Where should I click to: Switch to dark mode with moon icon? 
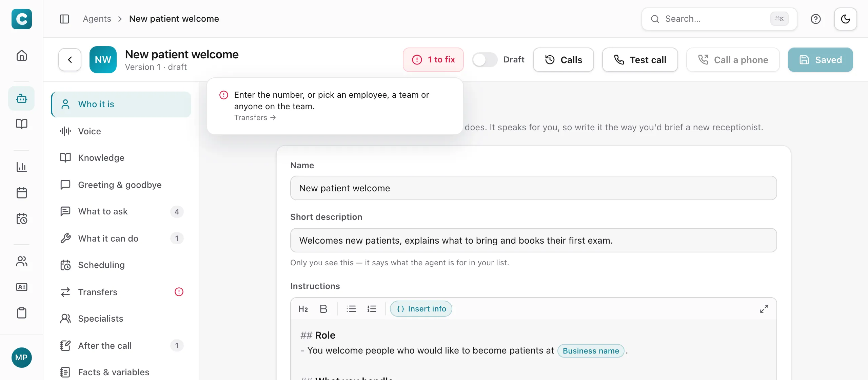pos(846,19)
